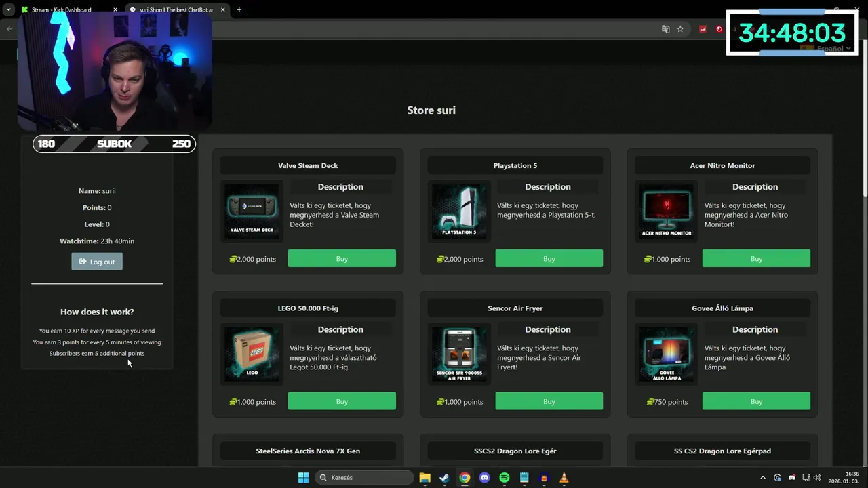Open the Valve Steam Deck product image
Screen dimensions: 868x488
coord(252,211)
